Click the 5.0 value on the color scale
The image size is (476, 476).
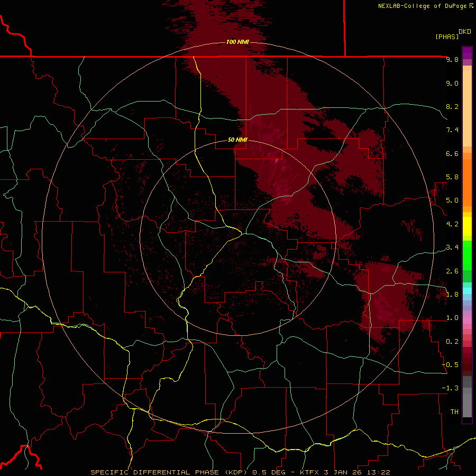(x=452, y=200)
